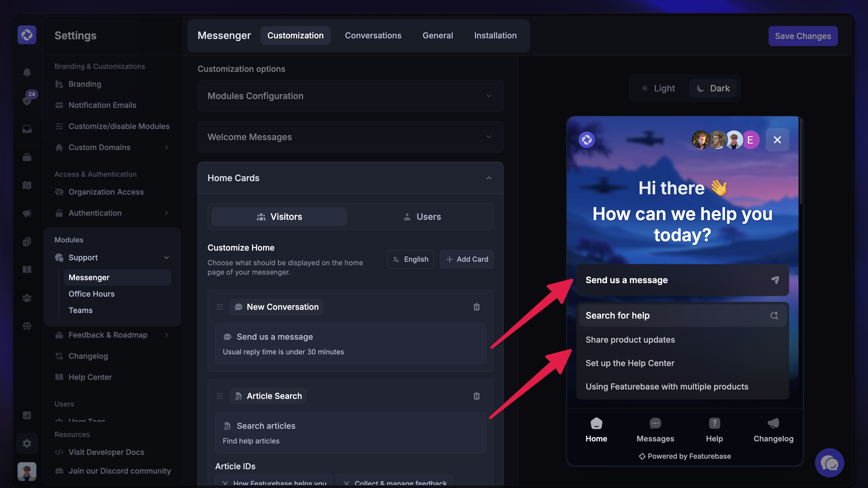Click the settings gear in left rail
The width and height of the screenshot is (868, 488).
[x=27, y=443]
